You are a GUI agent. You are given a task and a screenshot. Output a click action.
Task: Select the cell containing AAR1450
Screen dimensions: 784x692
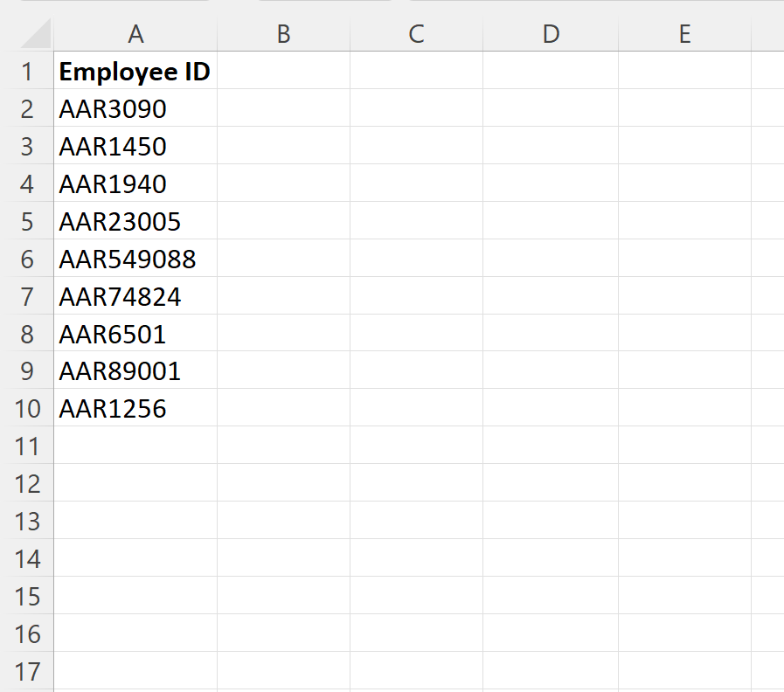coord(136,146)
